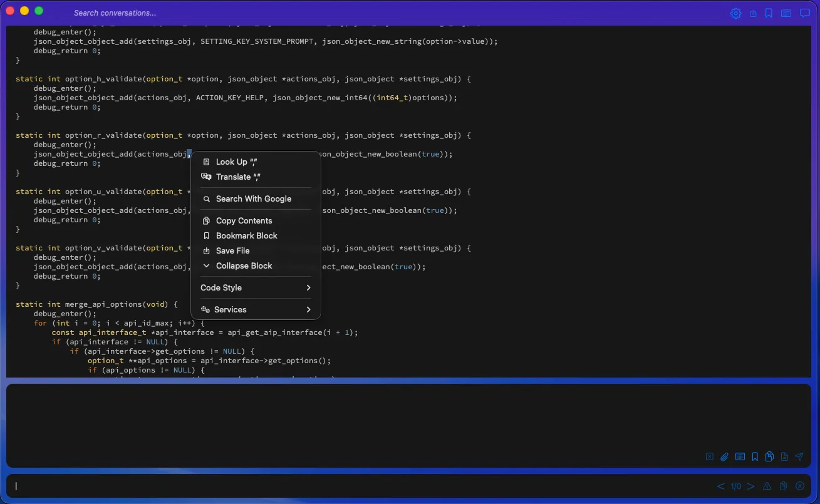Open the bookmarks icon in the top bar
The width and height of the screenshot is (820, 504).
769,13
